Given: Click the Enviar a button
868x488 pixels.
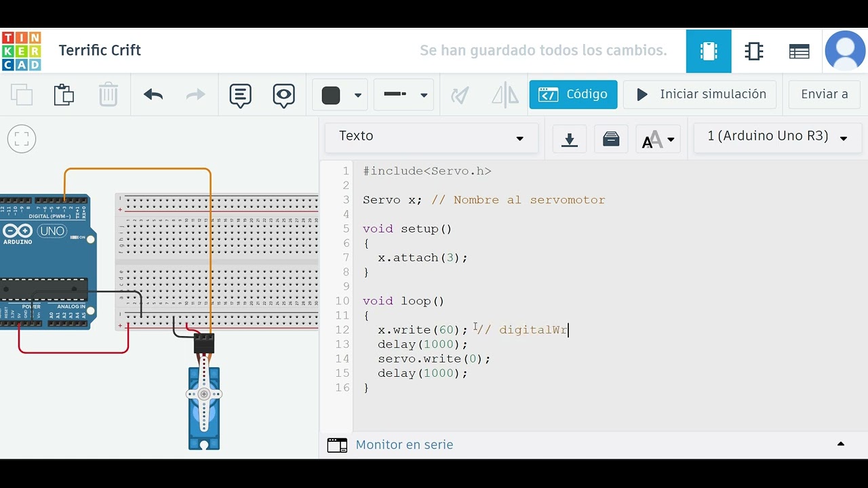Looking at the screenshot, I should click(x=825, y=94).
